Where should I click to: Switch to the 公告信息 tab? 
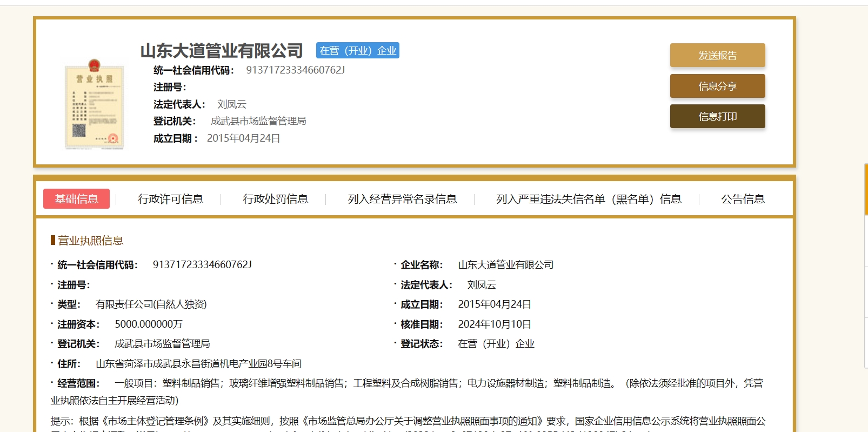tap(743, 199)
